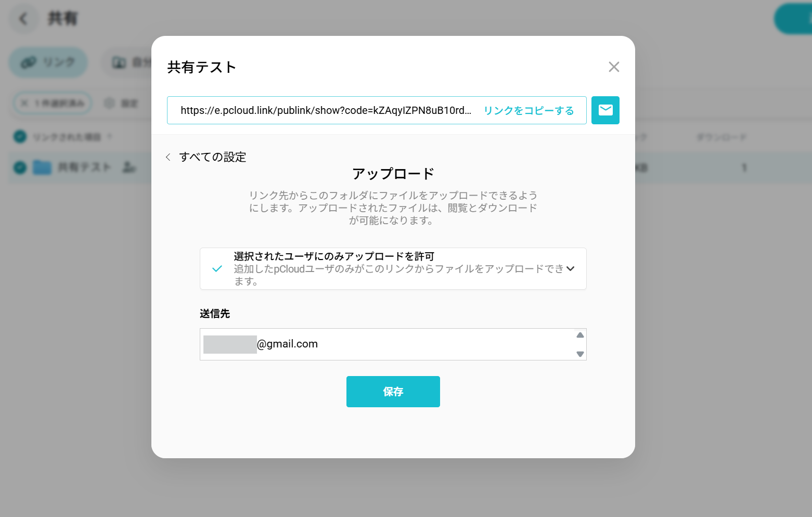The height and width of the screenshot is (517, 812).
Task: Click the 設定 gear icon
Action: click(x=109, y=104)
